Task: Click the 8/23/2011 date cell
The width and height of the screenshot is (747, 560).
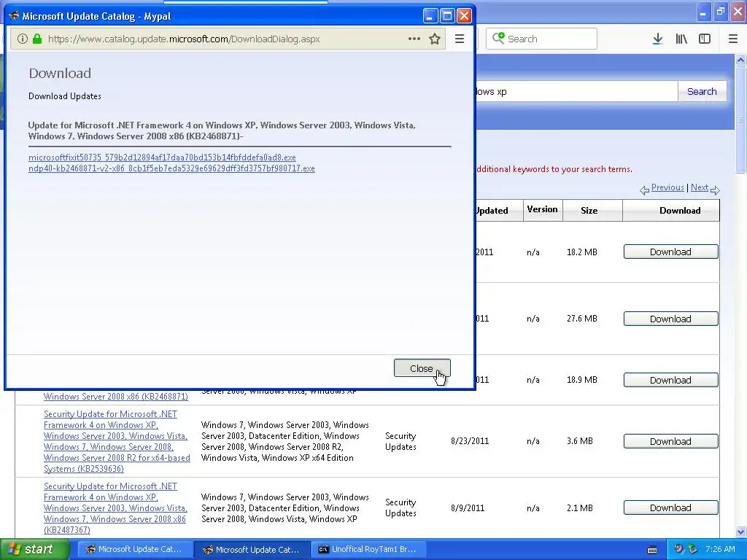Action: tap(470, 441)
